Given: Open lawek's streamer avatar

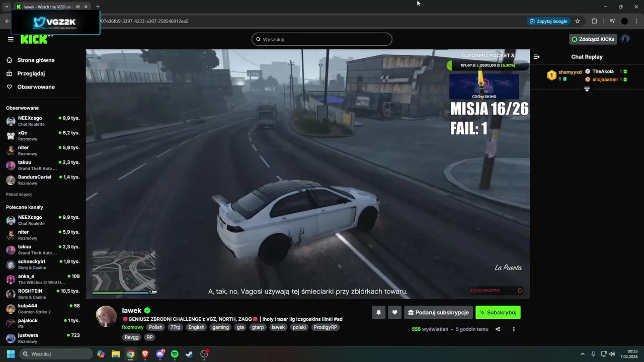Looking at the screenshot, I should click(x=106, y=316).
